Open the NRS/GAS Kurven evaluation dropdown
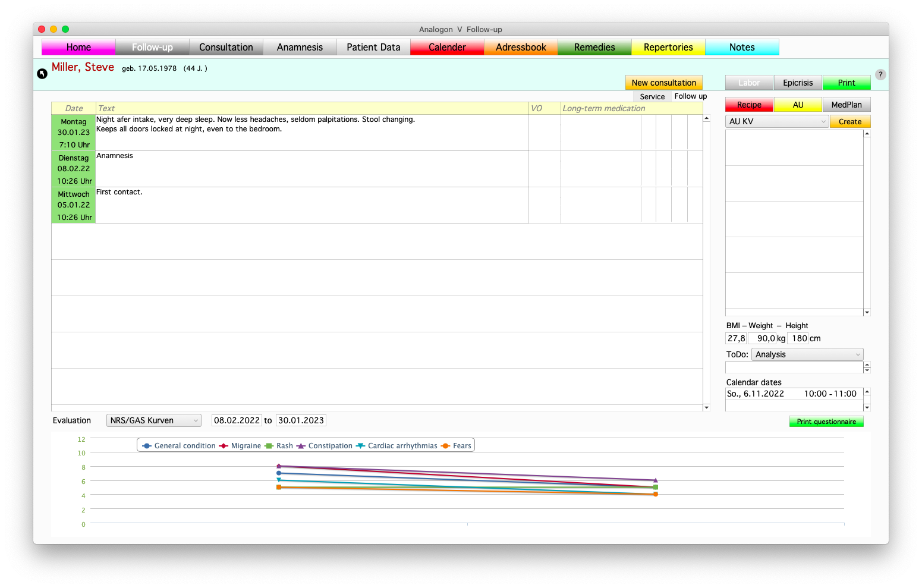This screenshot has width=922, height=588. tap(154, 420)
